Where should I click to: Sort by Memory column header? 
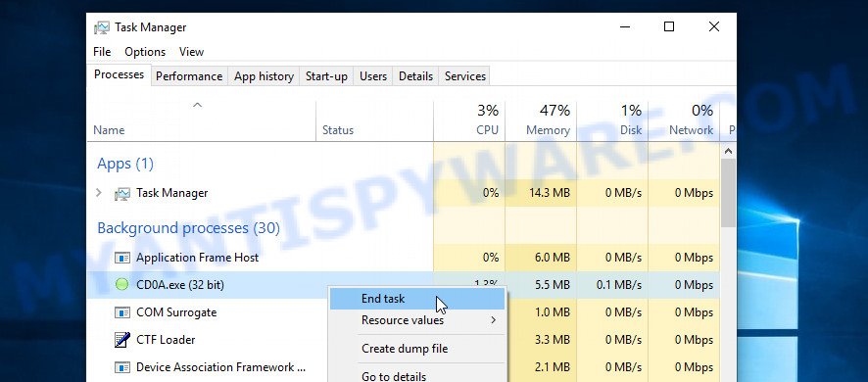(x=548, y=130)
